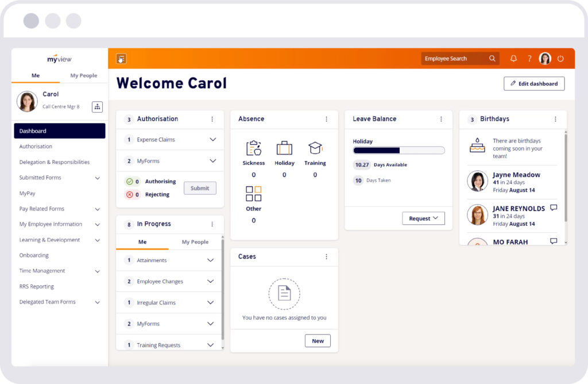This screenshot has height=384, width=588.
Task: Expand Submitted Forms in the sidebar
Action: (97, 178)
